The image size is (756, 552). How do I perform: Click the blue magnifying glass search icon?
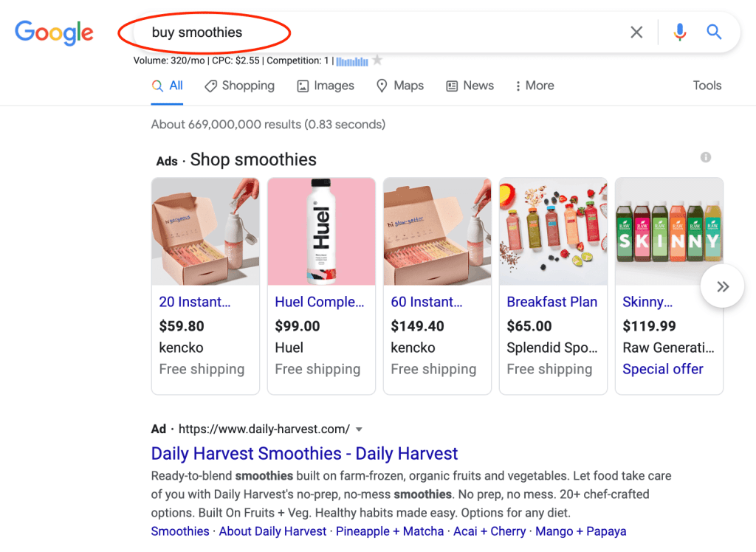tap(714, 32)
